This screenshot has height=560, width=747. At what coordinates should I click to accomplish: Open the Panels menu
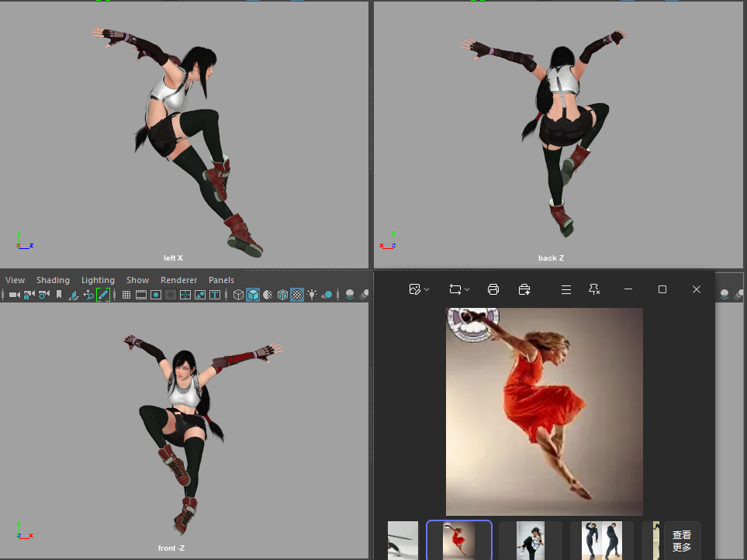[x=221, y=280]
